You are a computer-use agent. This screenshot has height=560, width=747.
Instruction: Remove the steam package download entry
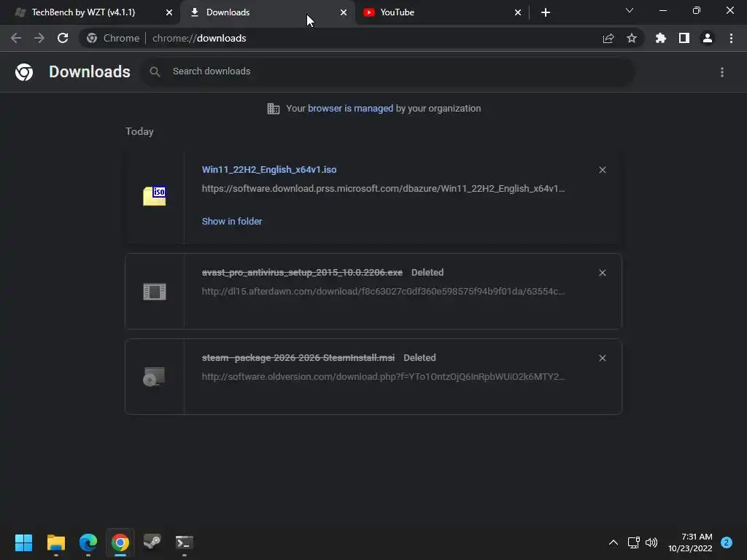[603, 358]
